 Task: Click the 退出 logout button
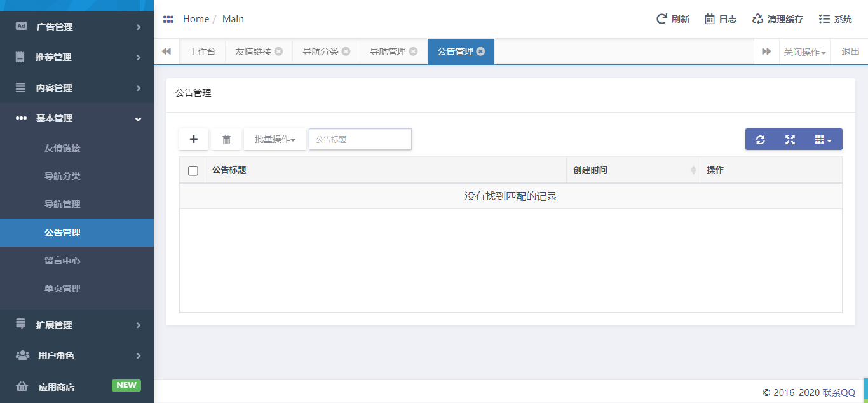[x=850, y=52]
